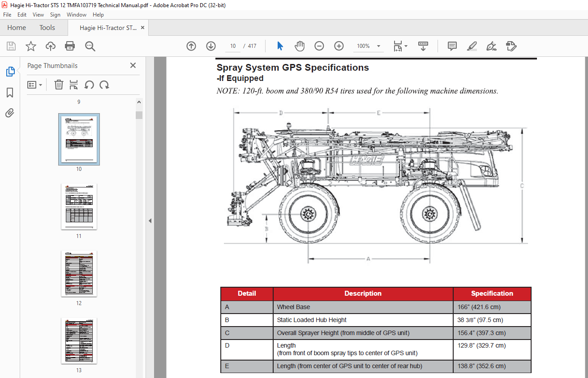The width and height of the screenshot is (588, 378).
Task: Click the fit page width icon
Action: pos(398,46)
